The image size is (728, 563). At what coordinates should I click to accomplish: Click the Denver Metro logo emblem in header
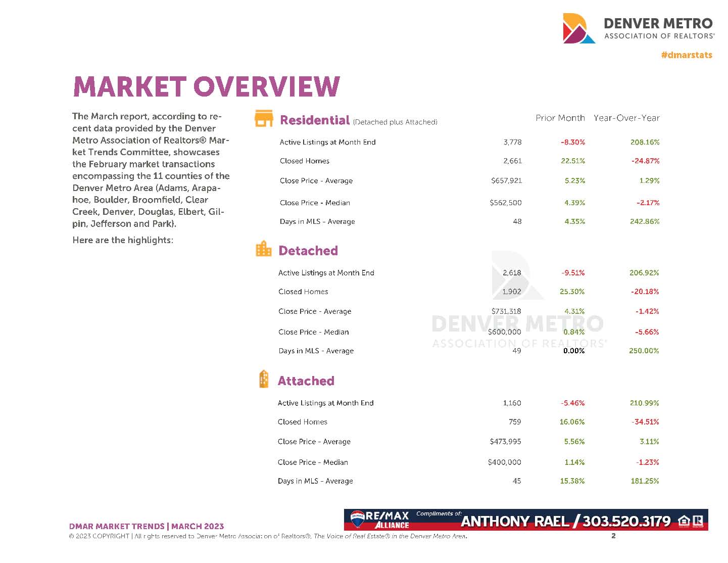click(x=578, y=29)
